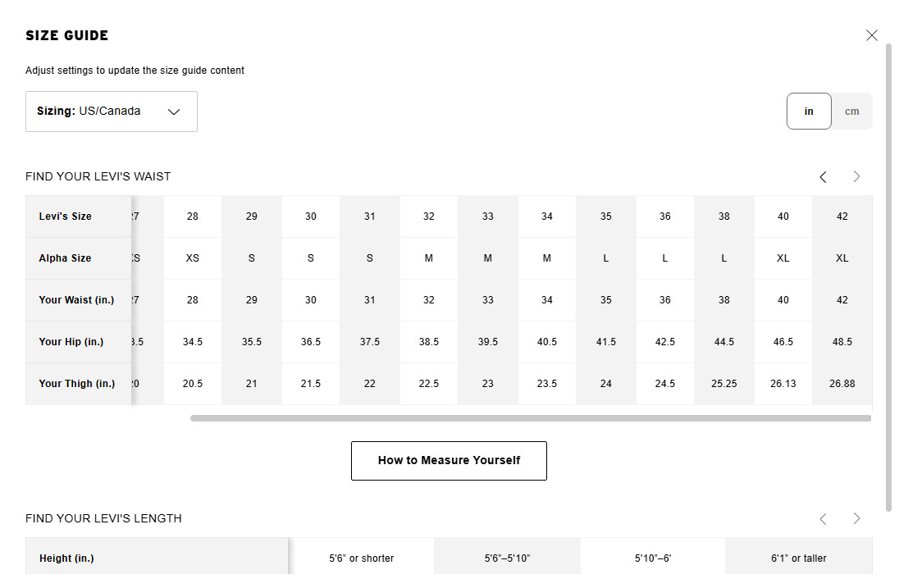The width and height of the screenshot is (899, 588).
Task: Click hip value 36.5
Action: click(x=311, y=342)
